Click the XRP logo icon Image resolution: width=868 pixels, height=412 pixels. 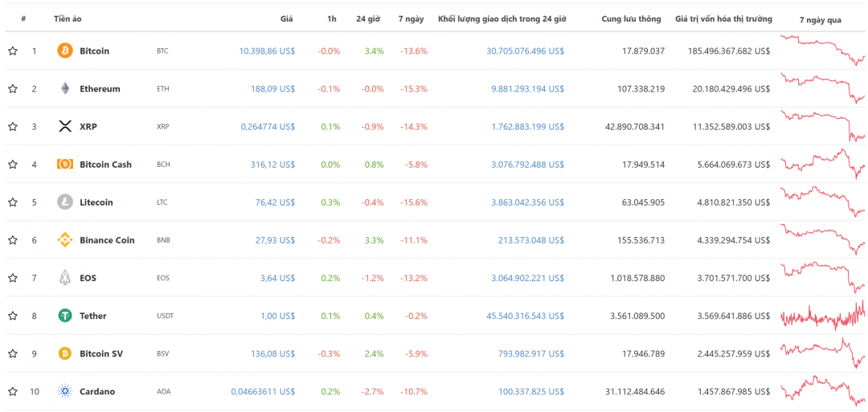coord(65,127)
